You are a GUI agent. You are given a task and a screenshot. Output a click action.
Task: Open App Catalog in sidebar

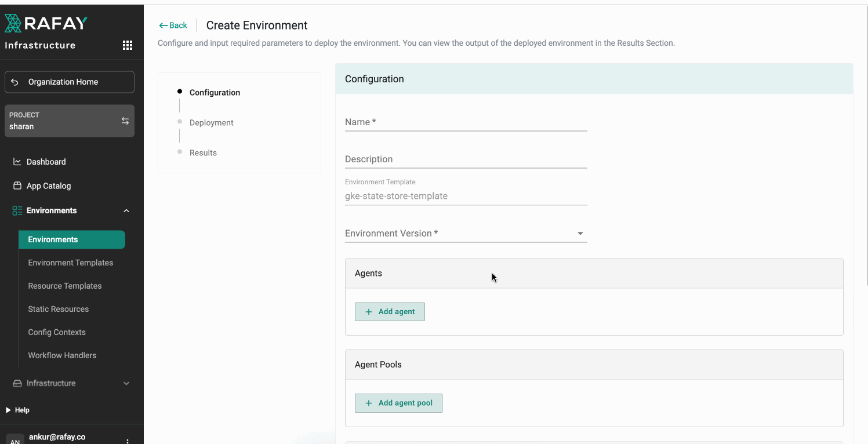coord(48,186)
